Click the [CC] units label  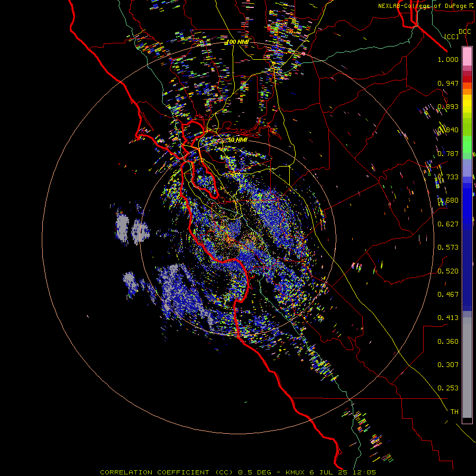point(452,36)
